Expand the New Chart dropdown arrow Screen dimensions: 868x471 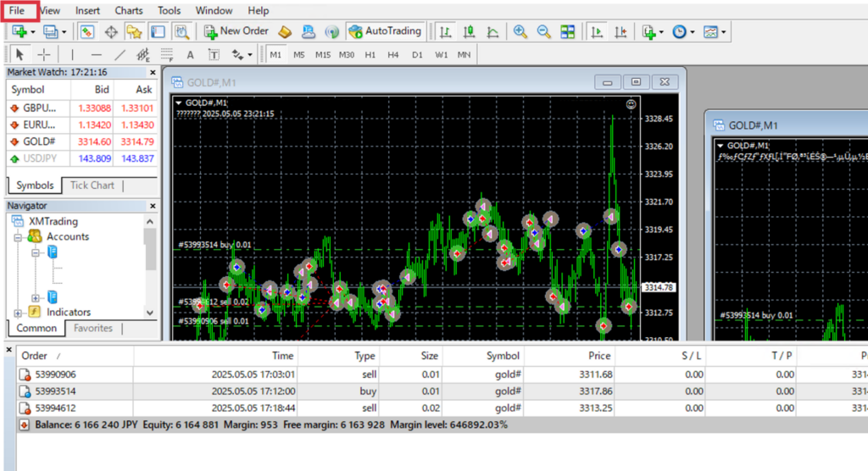(33, 32)
